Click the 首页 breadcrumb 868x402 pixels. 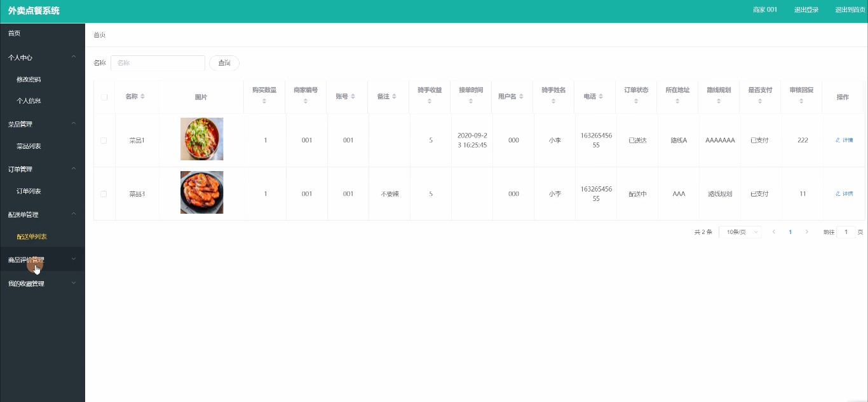pyautogui.click(x=99, y=35)
